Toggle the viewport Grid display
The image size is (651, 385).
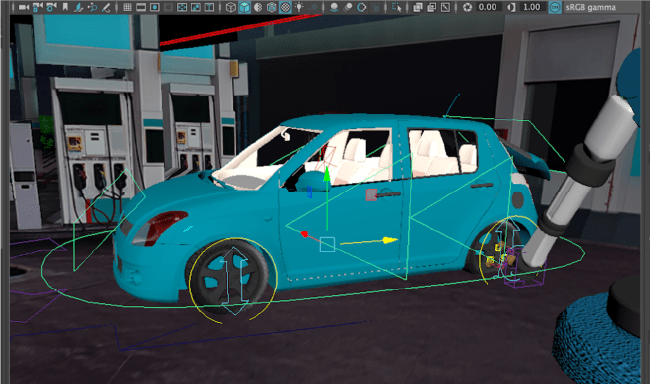click(x=127, y=7)
